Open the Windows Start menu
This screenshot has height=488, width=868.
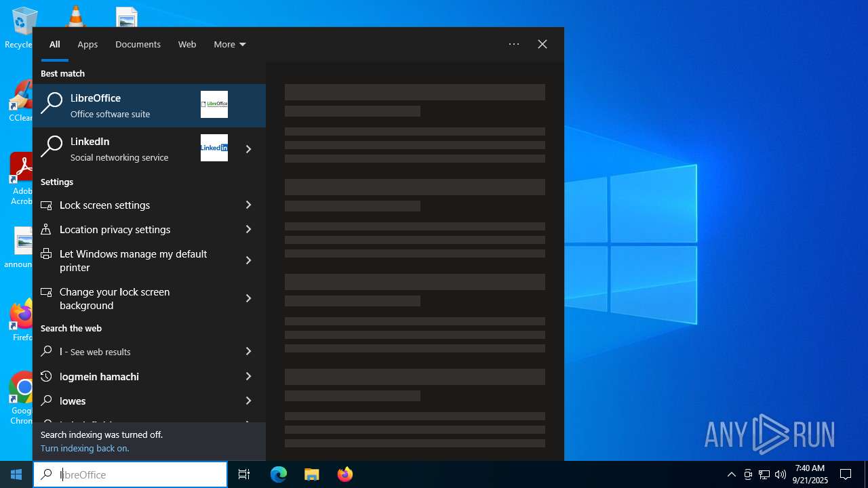(x=16, y=474)
